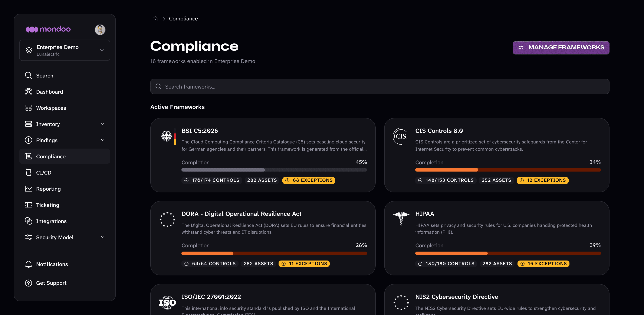
Task: Click the HIPAA completion progress bar
Action: click(508, 253)
